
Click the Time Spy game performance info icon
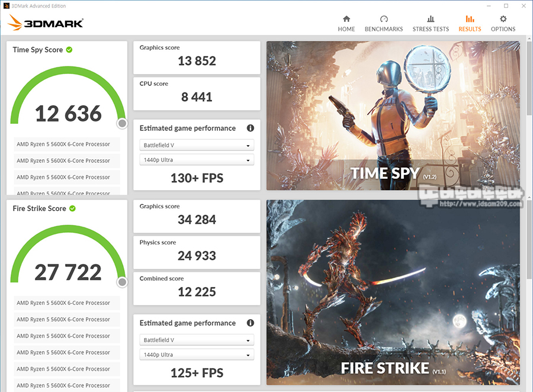click(250, 128)
